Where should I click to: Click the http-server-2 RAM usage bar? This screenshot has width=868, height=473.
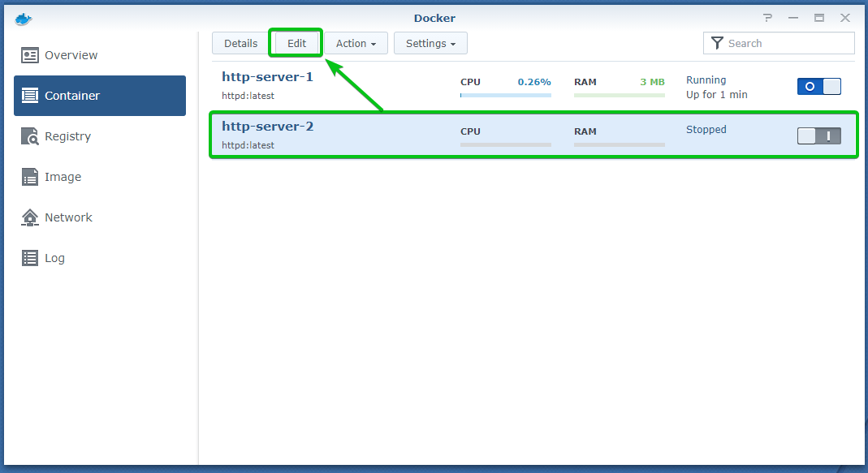620,145
